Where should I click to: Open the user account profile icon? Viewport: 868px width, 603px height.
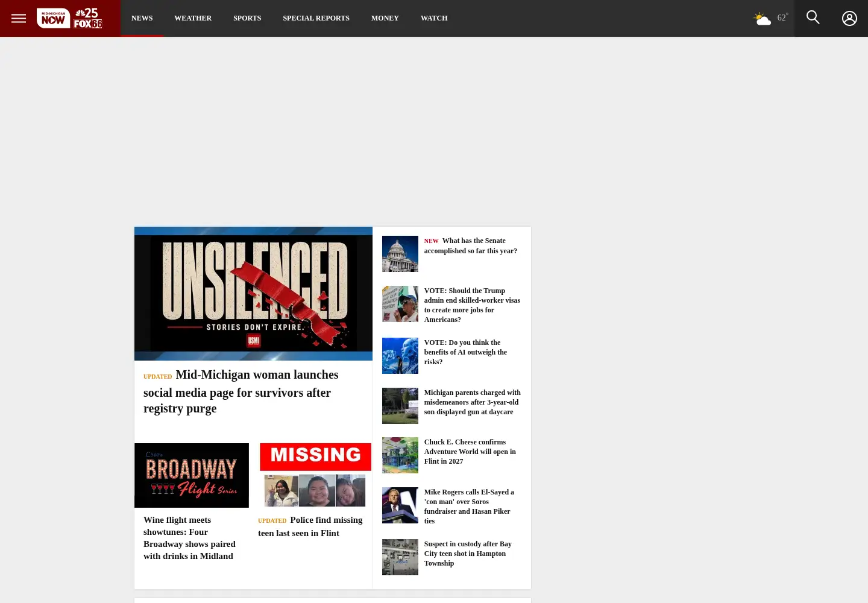[x=849, y=18]
